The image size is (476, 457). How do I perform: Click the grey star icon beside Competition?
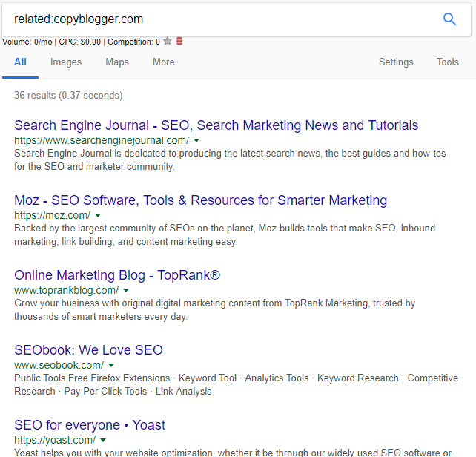tap(168, 42)
